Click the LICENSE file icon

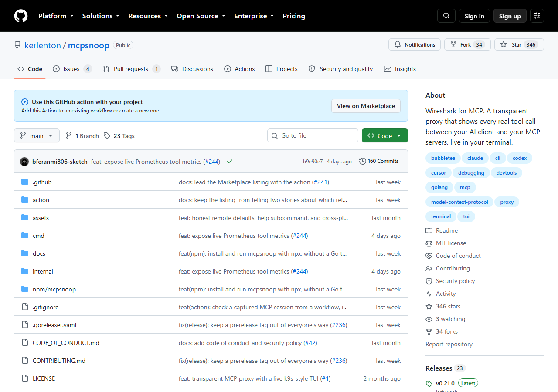click(x=25, y=378)
